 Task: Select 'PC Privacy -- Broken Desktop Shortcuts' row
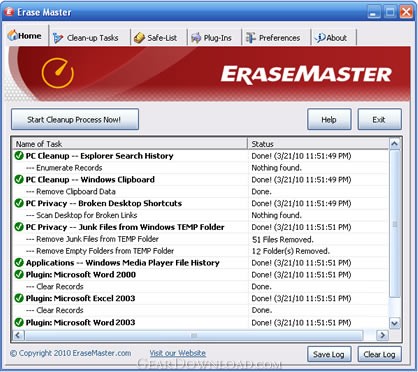pyautogui.click(x=200, y=203)
